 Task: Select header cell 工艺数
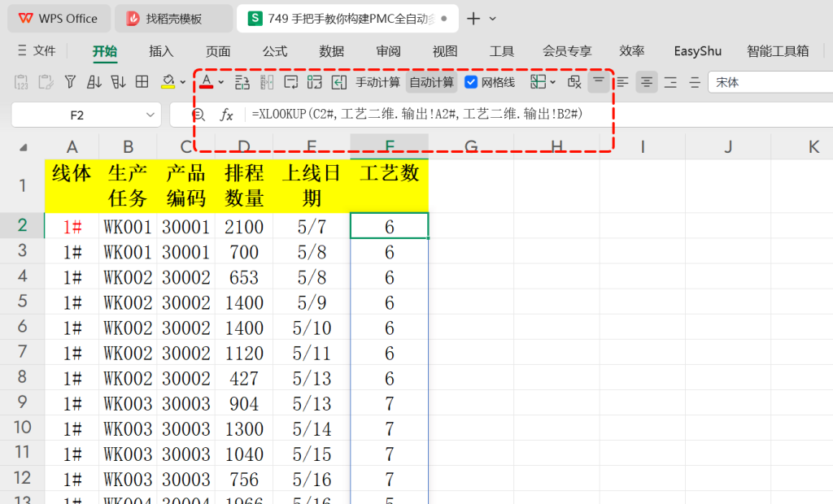pos(390,185)
